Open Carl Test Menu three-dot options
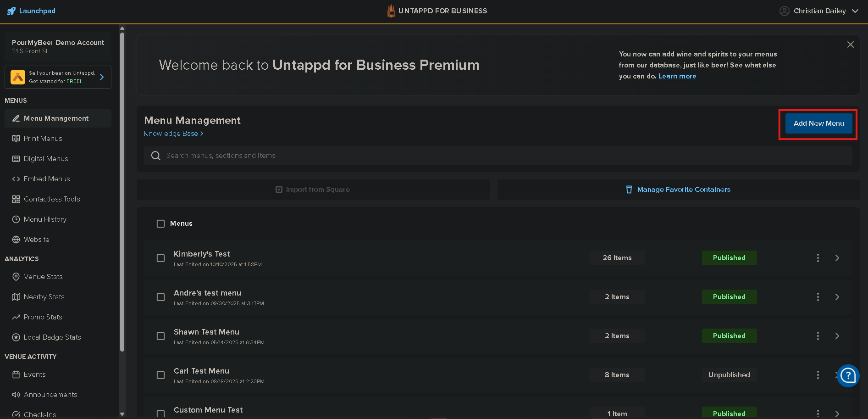The image size is (868, 419). tap(818, 375)
